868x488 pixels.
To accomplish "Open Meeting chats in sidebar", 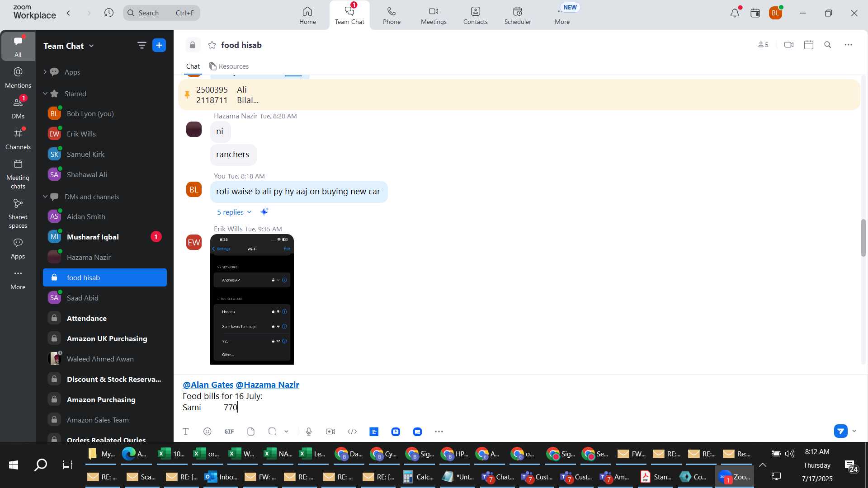I will pyautogui.click(x=18, y=174).
